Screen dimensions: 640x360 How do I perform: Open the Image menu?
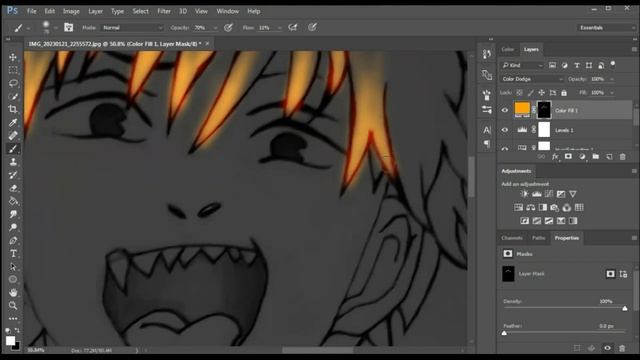[71, 11]
